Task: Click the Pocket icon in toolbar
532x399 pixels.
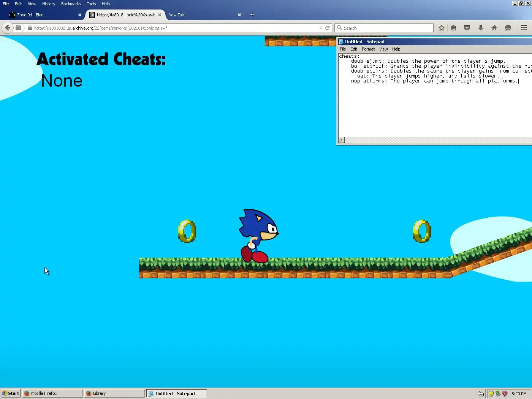Action: click(x=467, y=28)
